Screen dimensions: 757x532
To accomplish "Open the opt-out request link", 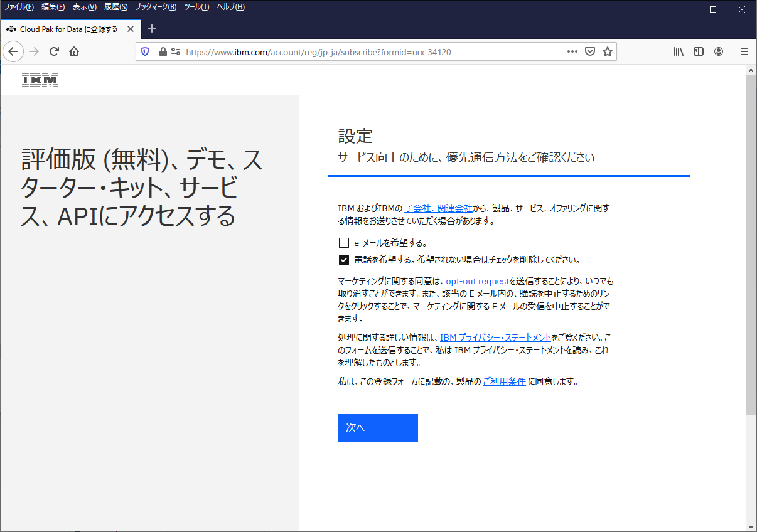I will pos(477,282).
